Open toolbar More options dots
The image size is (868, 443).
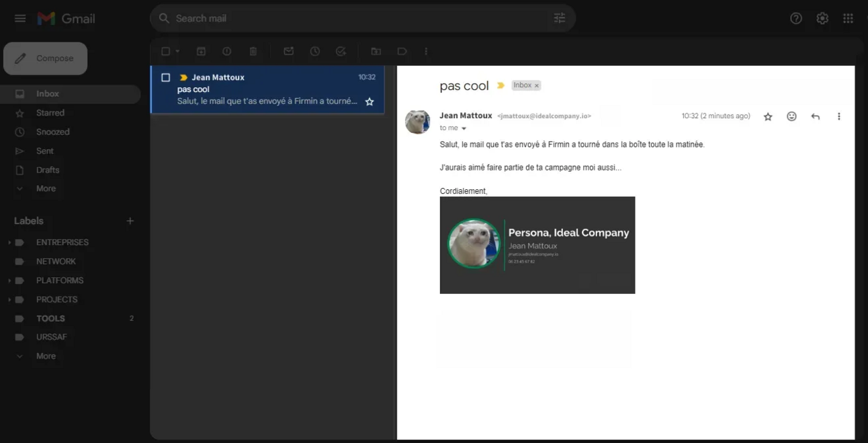tap(426, 51)
